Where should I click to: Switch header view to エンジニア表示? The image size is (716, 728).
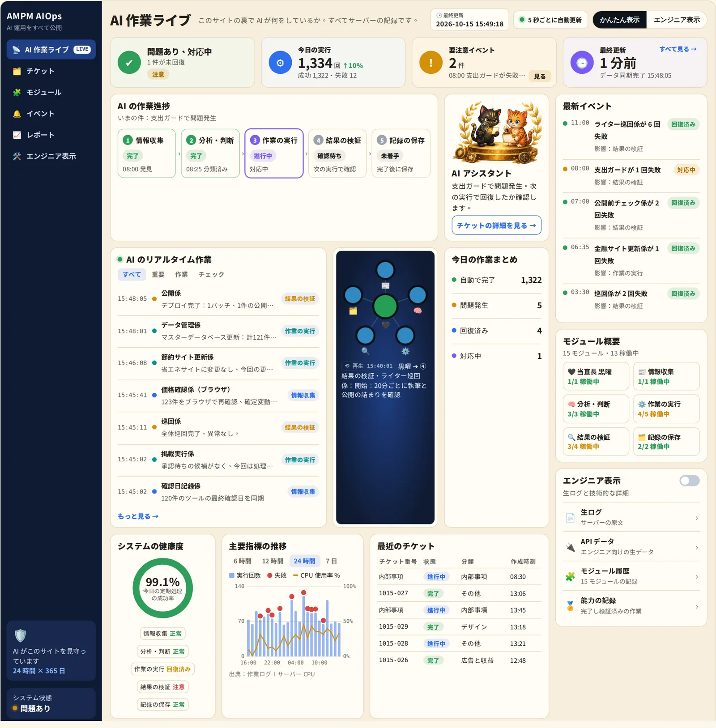677,20
